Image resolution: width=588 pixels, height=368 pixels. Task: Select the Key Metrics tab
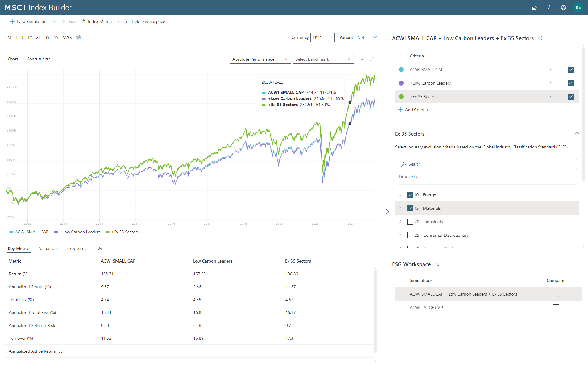[19, 248]
